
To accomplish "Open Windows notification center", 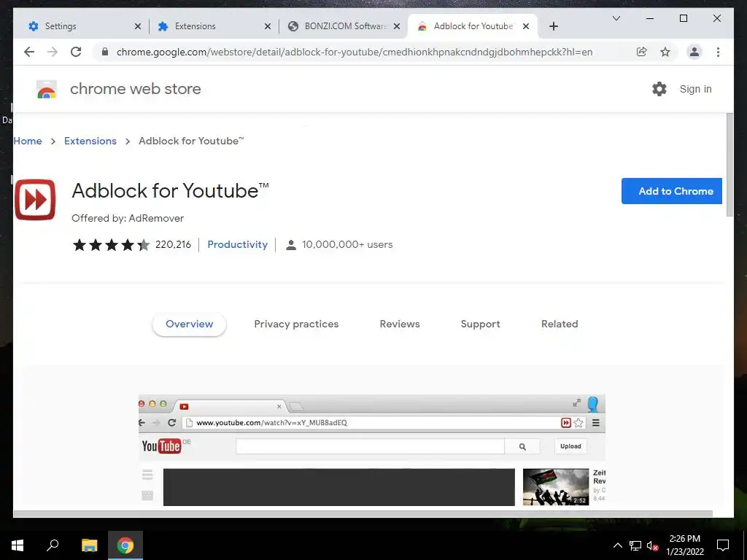I will point(723,545).
